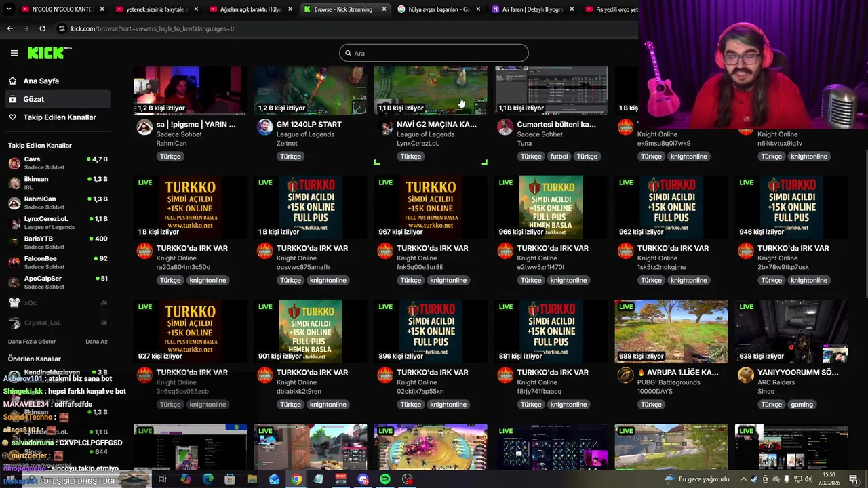
Task: Click 10000DAYS channel avatar
Action: click(x=625, y=375)
